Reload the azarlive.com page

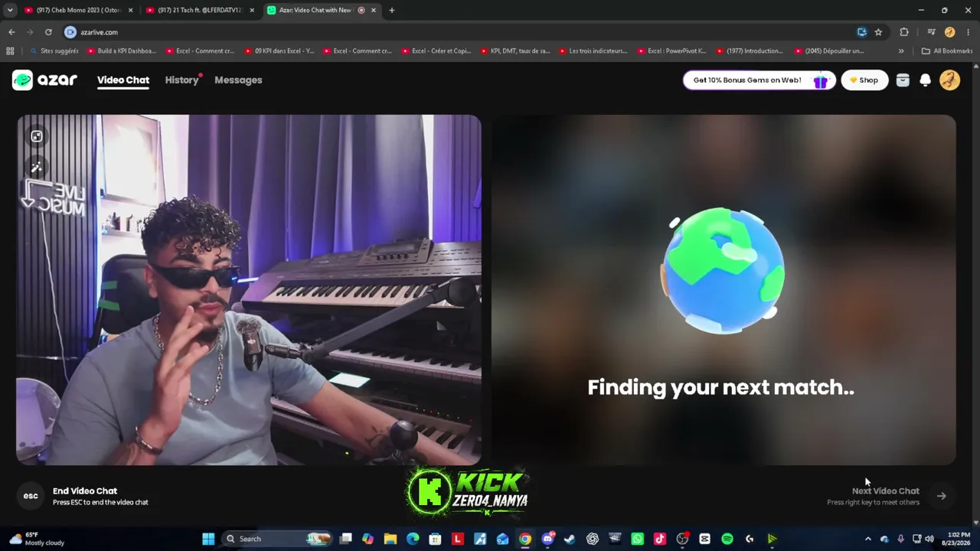(x=48, y=32)
